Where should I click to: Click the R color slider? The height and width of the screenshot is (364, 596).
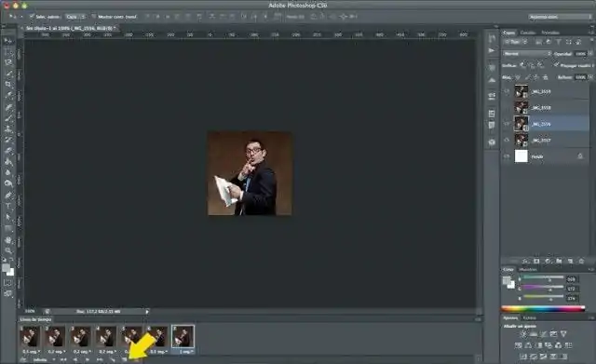click(543, 279)
